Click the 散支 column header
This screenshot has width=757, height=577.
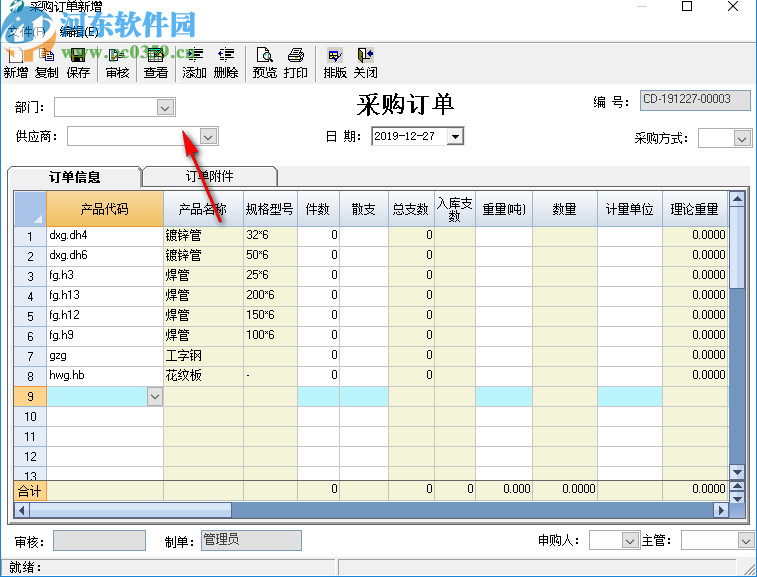(x=364, y=209)
